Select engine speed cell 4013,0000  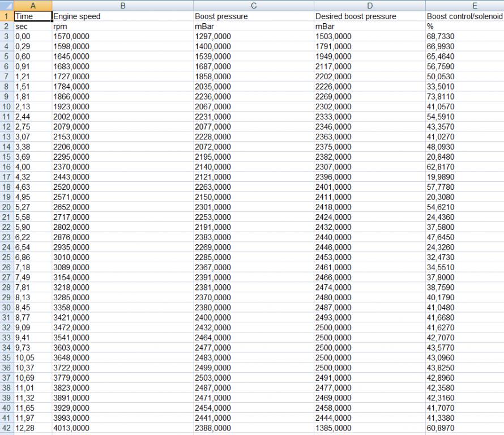[122, 428]
